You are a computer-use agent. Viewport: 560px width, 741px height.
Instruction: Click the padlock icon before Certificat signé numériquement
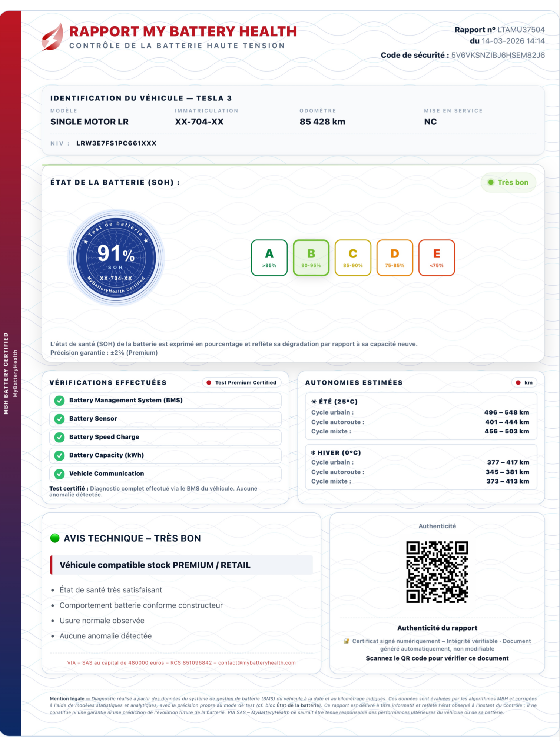347,641
